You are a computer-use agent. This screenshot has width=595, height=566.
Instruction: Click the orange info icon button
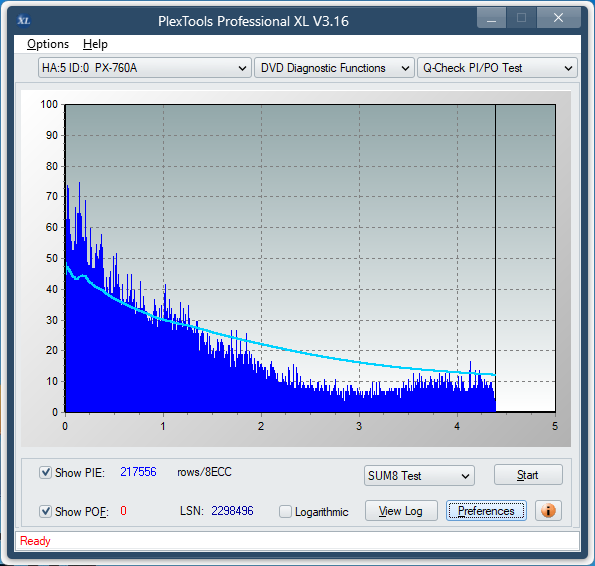(x=548, y=511)
